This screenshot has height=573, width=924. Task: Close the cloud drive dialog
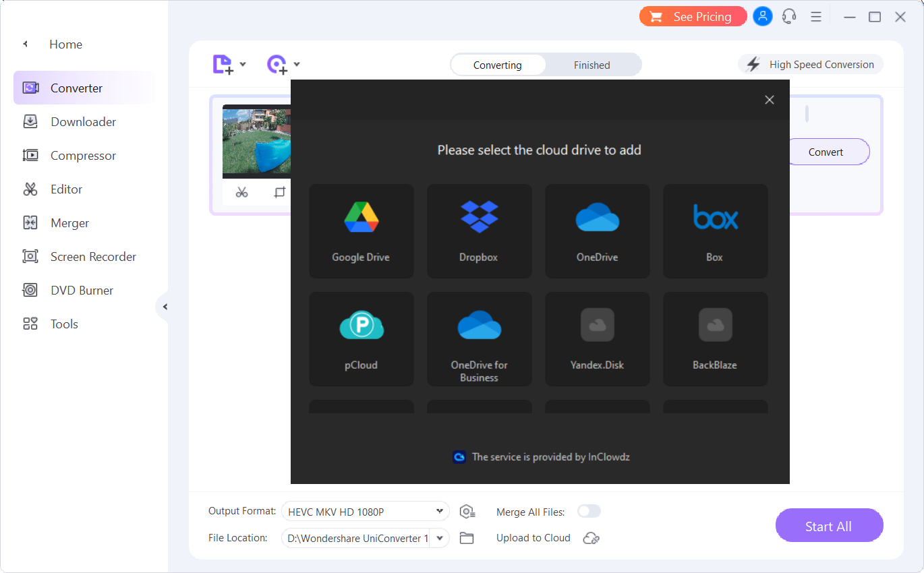(770, 100)
